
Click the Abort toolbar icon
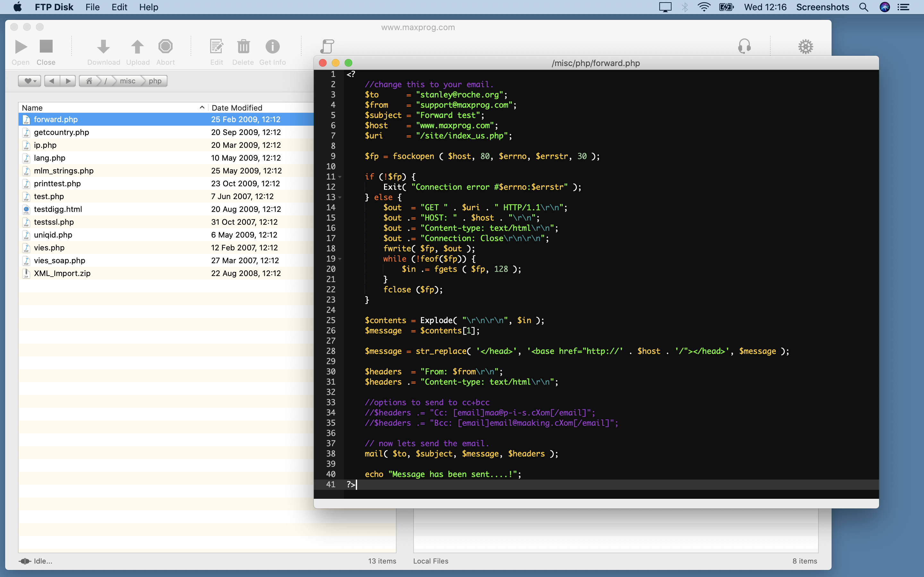(165, 46)
